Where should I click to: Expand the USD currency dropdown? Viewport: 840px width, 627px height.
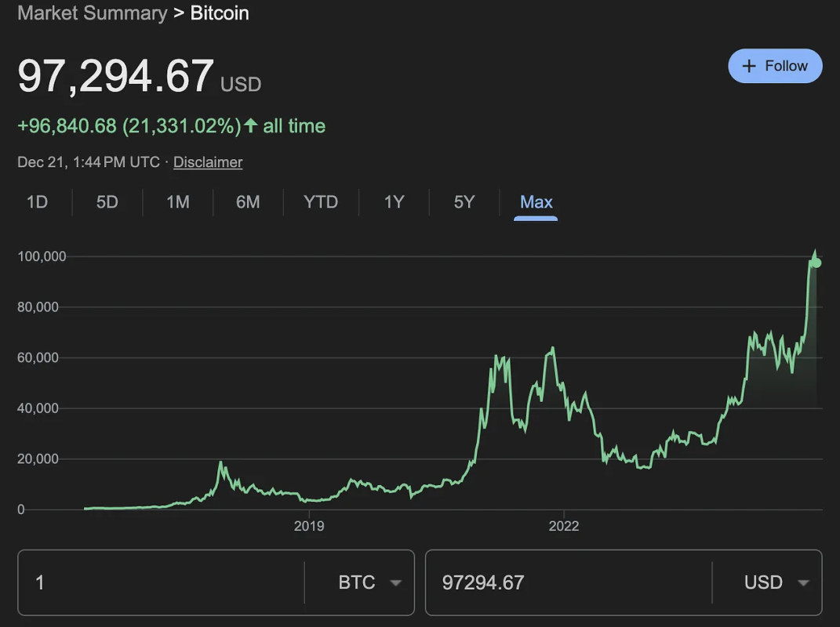coord(774,582)
